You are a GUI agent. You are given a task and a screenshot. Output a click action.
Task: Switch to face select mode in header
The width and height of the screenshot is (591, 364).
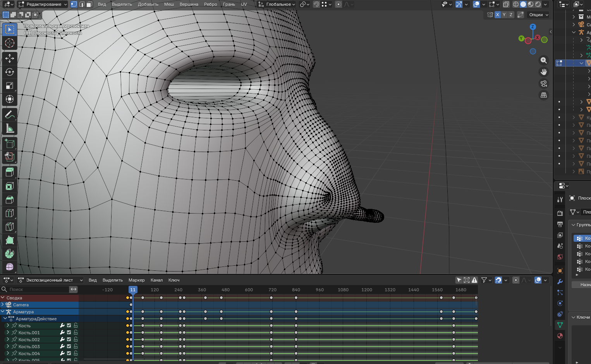(x=89, y=4)
